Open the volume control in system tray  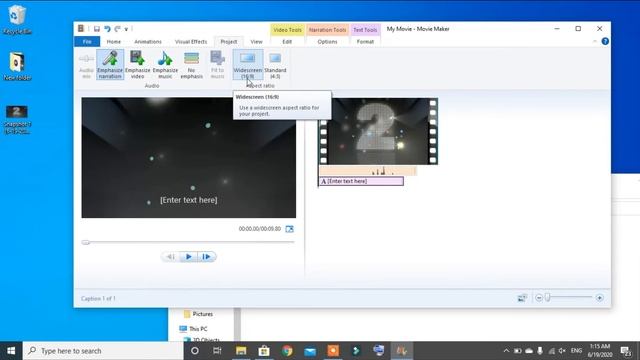562,351
